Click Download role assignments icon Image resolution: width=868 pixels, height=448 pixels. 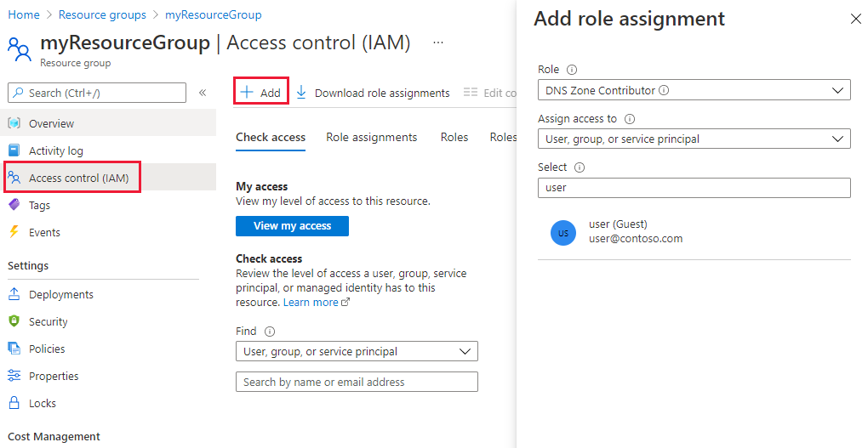[301, 93]
